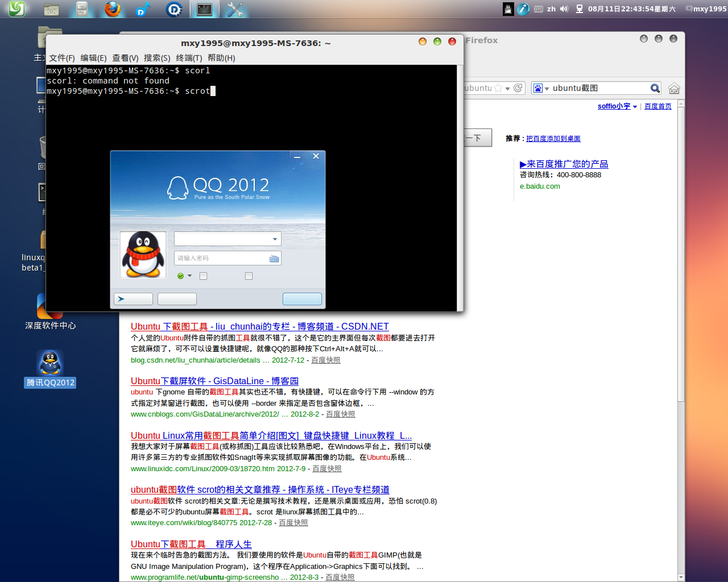Open the network connection tray icon
The width and height of the screenshot is (728, 582).
click(580, 9)
